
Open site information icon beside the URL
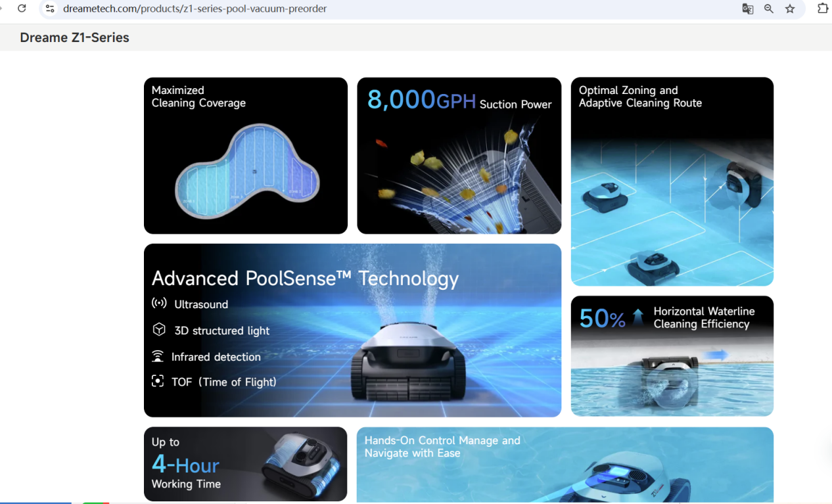(x=50, y=9)
